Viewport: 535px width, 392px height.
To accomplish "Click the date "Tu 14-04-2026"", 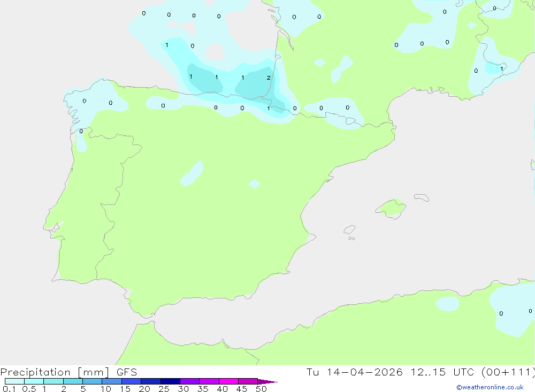I will pos(354,372).
